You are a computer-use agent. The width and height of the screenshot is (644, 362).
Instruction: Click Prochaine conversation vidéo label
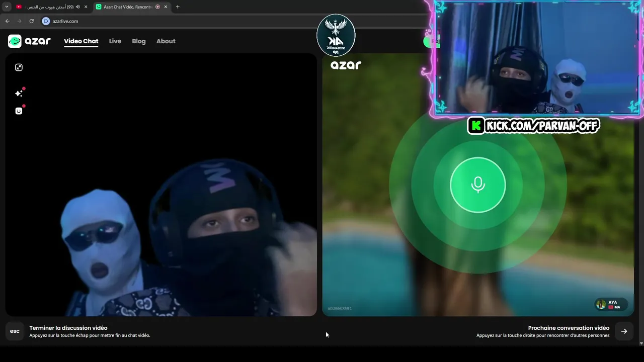(x=569, y=328)
